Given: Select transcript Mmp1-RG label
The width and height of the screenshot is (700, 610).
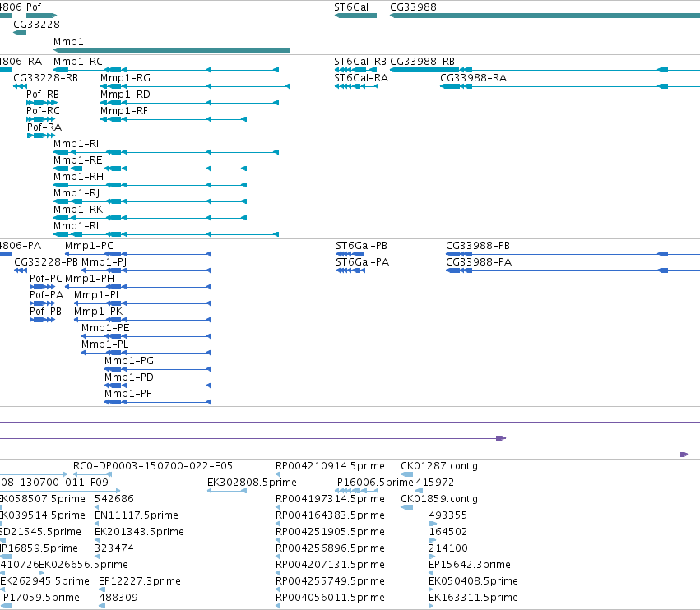Looking at the screenshot, I should [x=126, y=78].
